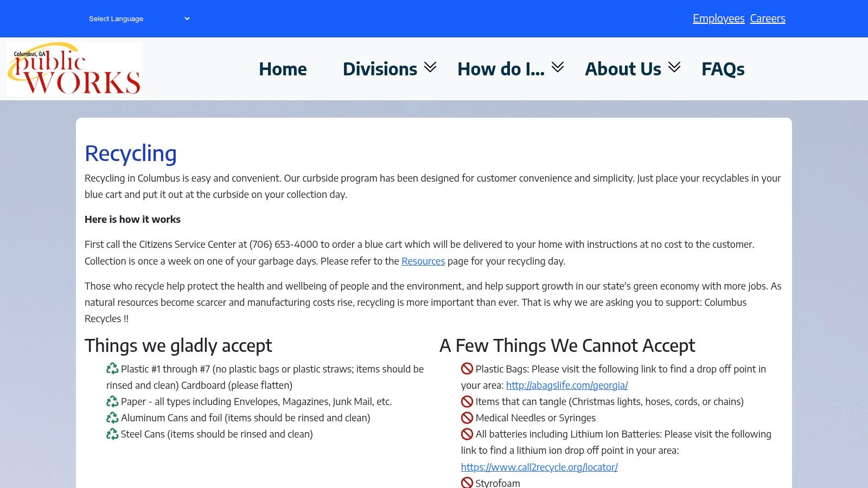This screenshot has height=488, width=868.
Task: Go to the Home page
Action: (x=283, y=69)
